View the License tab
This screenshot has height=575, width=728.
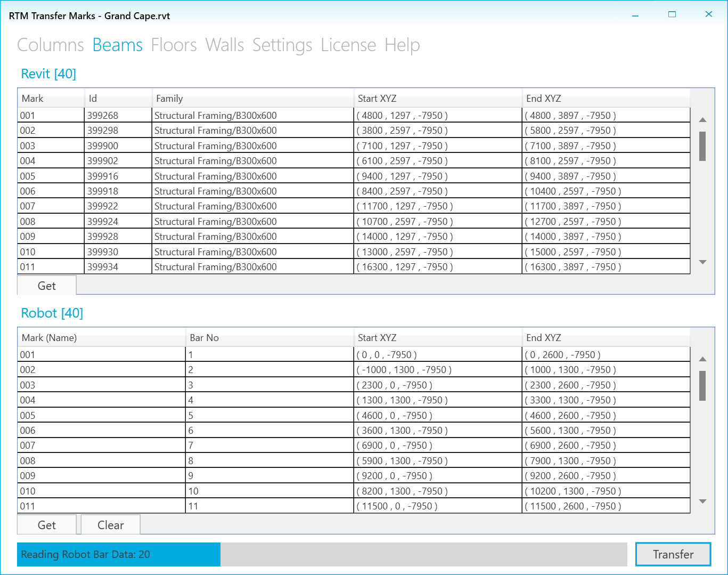(x=348, y=45)
